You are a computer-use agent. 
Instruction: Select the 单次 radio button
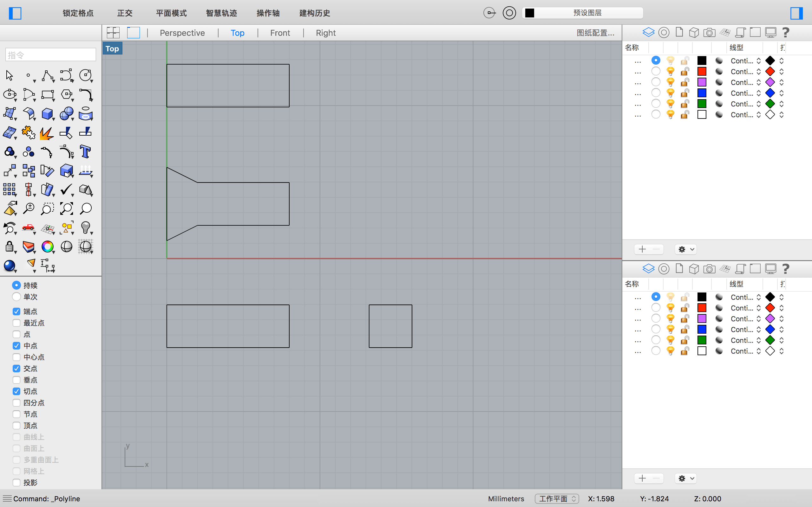click(16, 297)
